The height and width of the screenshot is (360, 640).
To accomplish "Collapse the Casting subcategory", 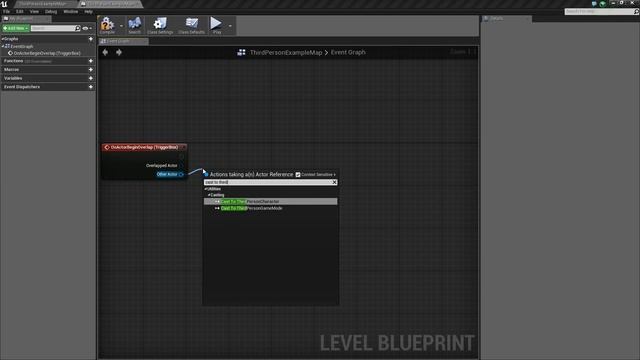I will (209, 195).
